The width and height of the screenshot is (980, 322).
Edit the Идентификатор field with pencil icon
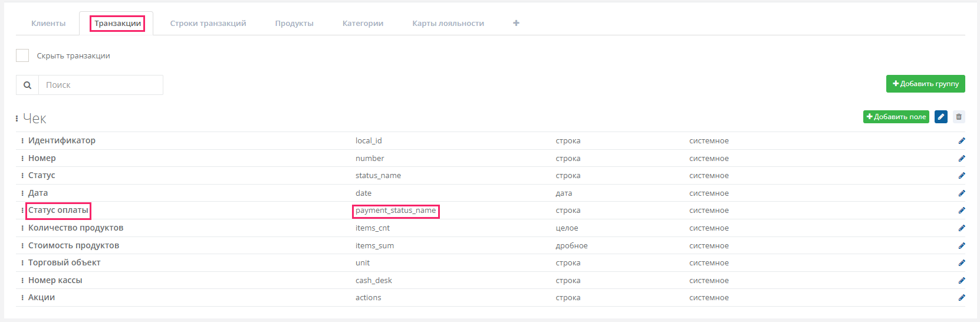[x=962, y=140]
